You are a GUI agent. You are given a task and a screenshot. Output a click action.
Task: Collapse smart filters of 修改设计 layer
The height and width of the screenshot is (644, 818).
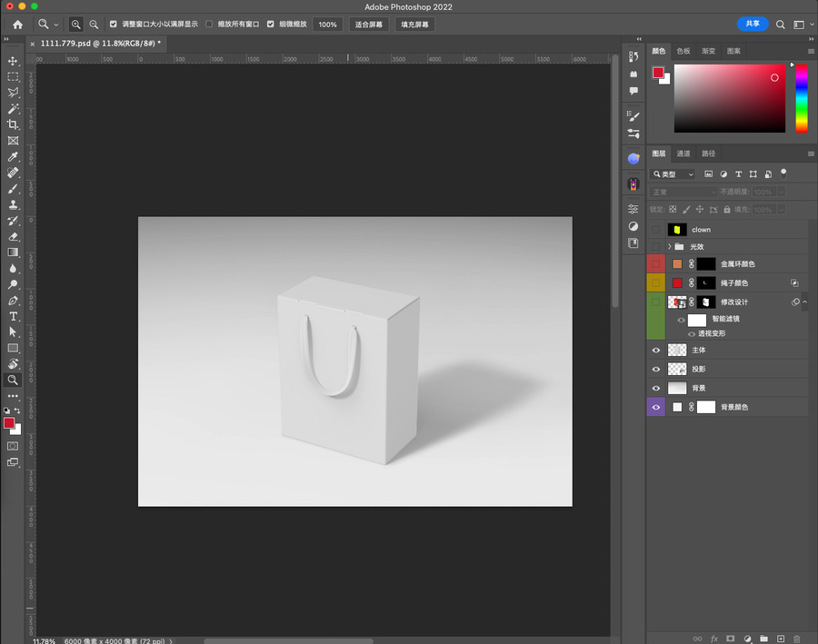point(805,302)
